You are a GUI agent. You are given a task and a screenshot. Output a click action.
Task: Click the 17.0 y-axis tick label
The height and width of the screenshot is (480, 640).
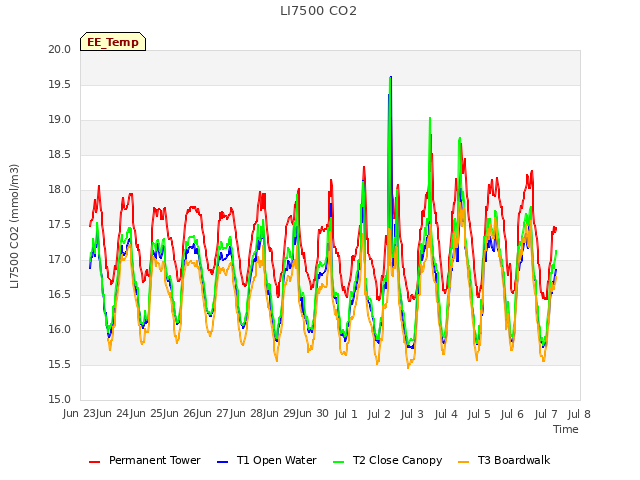click(x=60, y=260)
